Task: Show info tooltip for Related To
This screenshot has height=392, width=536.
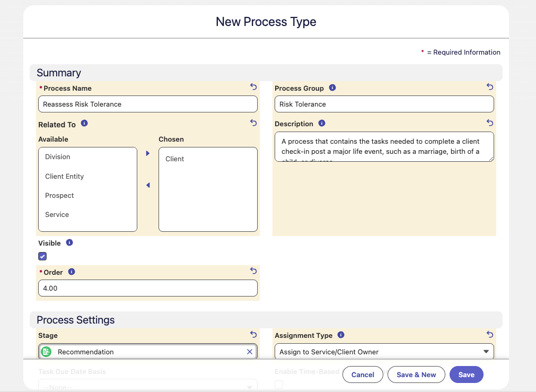Action: (84, 123)
